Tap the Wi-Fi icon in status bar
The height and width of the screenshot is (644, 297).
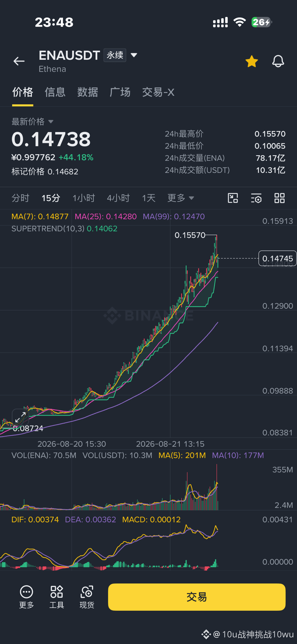[239, 22]
